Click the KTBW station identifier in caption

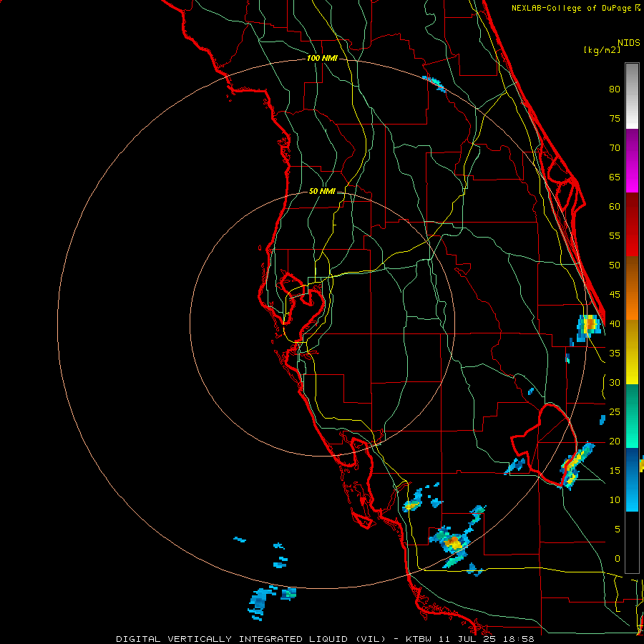tap(418, 639)
